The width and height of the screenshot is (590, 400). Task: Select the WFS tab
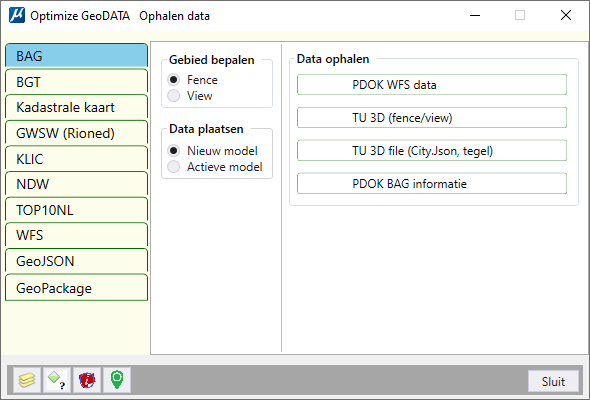pyautogui.click(x=76, y=235)
